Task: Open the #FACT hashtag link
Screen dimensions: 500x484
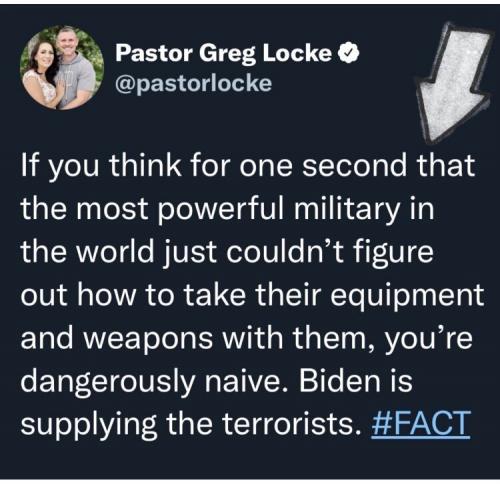Action: (421, 423)
